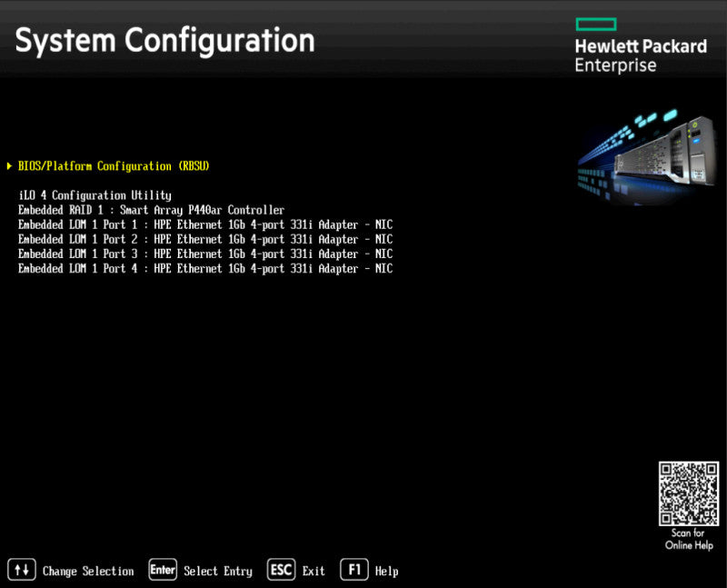Click the server illustration image
The width and height of the screenshot is (727, 588).
click(647, 156)
